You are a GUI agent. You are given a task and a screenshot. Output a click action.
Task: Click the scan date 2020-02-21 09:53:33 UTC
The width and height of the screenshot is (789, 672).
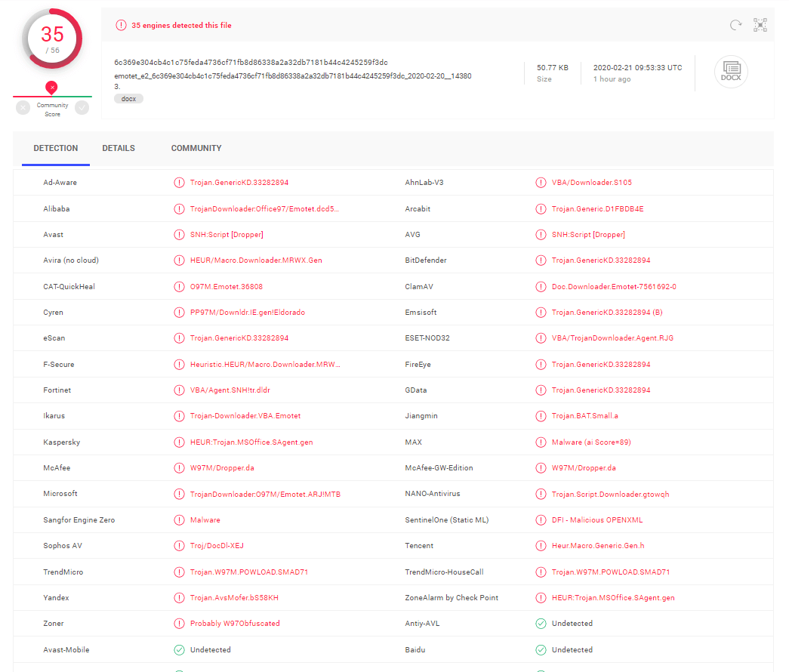coord(637,67)
